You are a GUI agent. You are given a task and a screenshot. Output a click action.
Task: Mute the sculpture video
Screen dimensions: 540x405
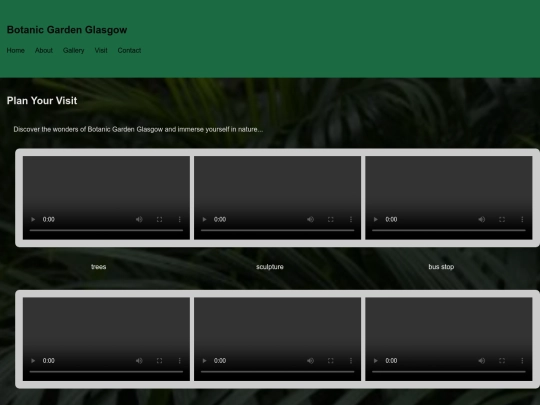(x=310, y=219)
